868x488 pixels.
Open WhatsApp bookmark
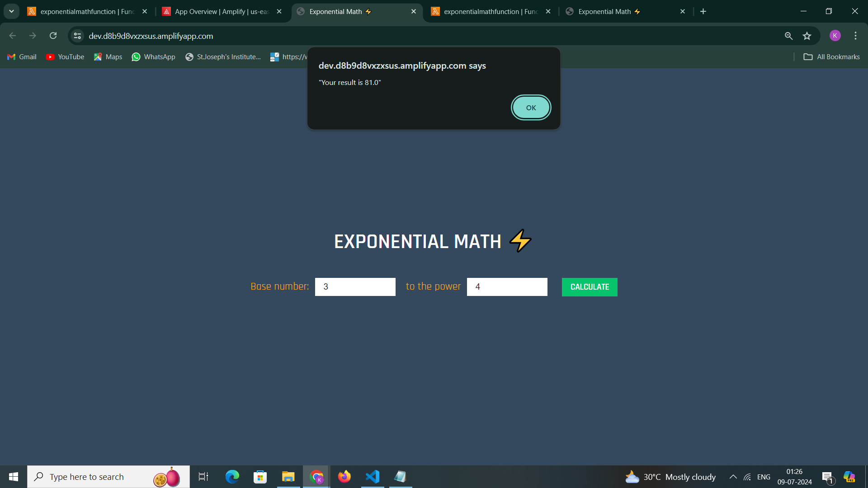click(153, 56)
